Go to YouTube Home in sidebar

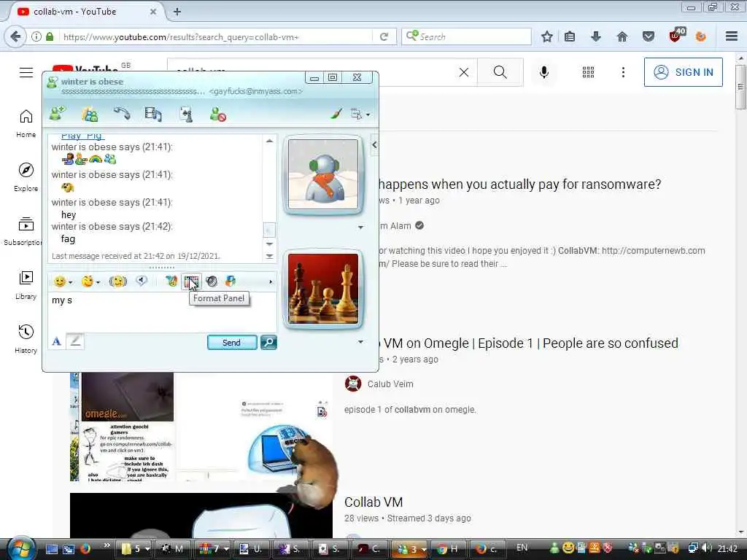tap(26, 123)
